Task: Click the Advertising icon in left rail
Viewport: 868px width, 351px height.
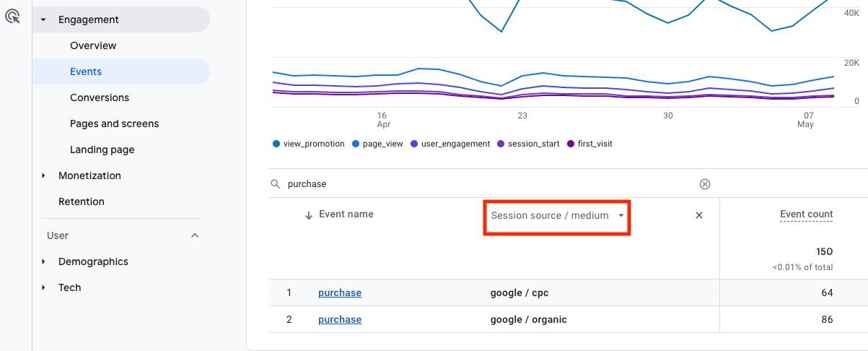Action: pyautogui.click(x=12, y=16)
